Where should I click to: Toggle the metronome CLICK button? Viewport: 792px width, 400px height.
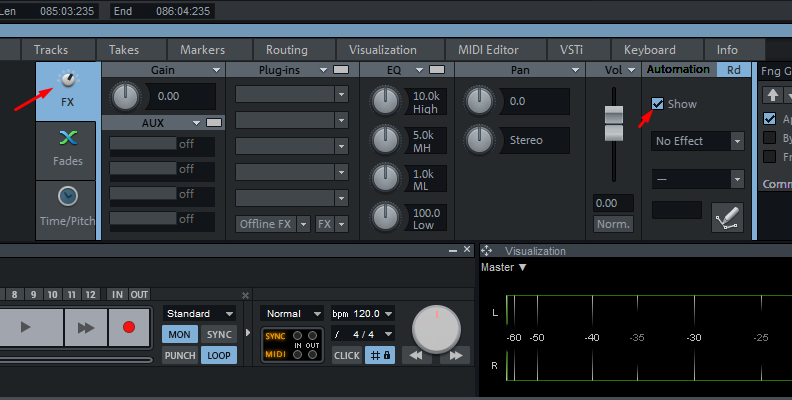coord(346,355)
